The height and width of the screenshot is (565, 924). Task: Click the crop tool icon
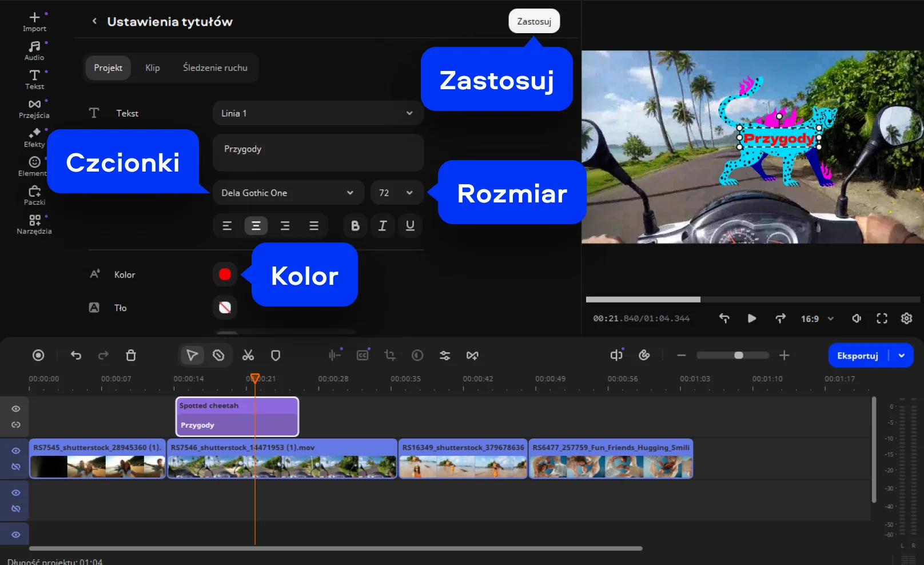click(390, 355)
